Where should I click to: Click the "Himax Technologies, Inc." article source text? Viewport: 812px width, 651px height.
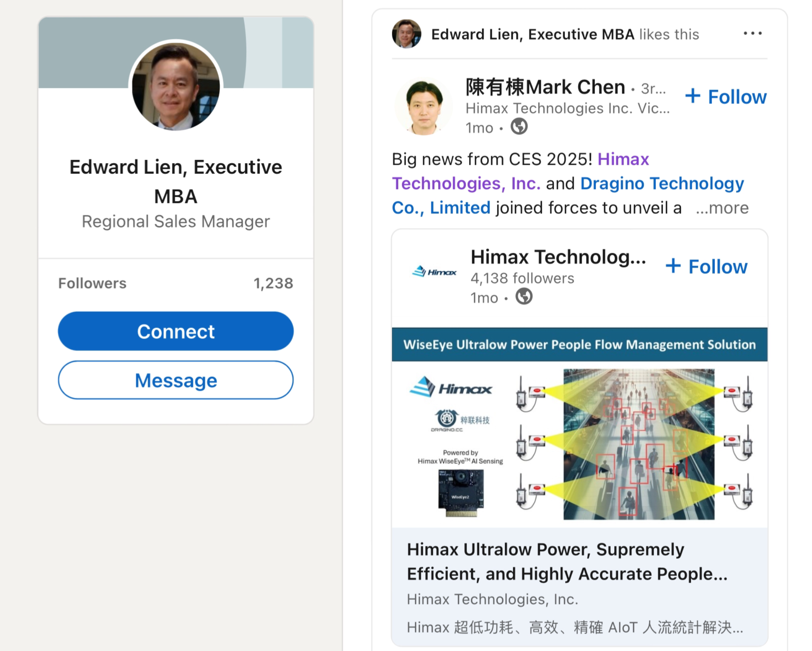tap(492, 599)
